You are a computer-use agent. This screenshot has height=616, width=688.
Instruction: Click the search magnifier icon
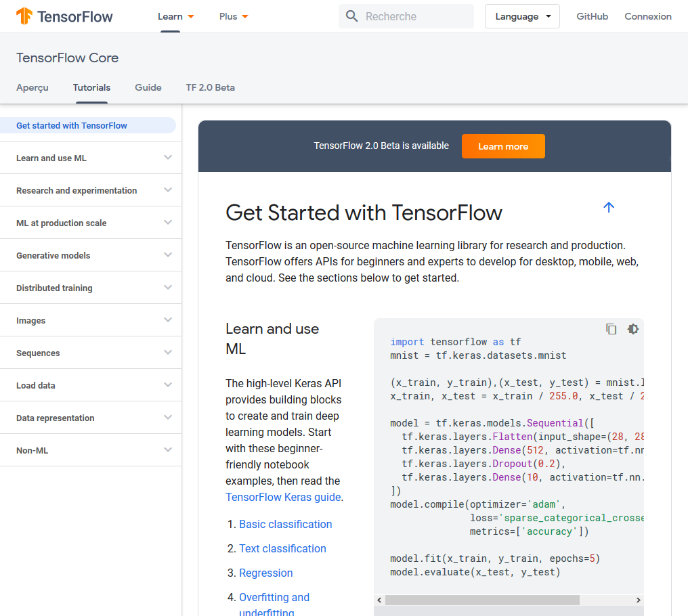pyautogui.click(x=351, y=16)
